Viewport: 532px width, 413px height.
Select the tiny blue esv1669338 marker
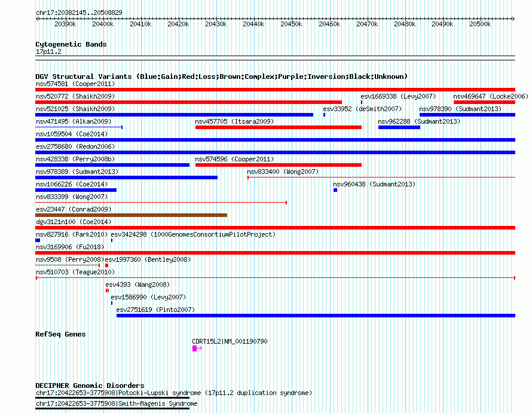pyautogui.click(x=362, y=102)
